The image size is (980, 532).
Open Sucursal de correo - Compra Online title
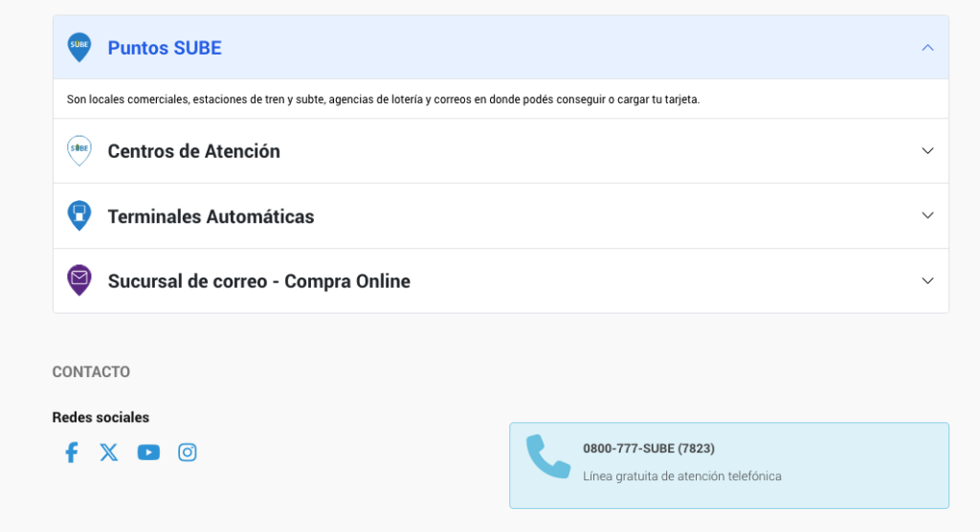258,281
